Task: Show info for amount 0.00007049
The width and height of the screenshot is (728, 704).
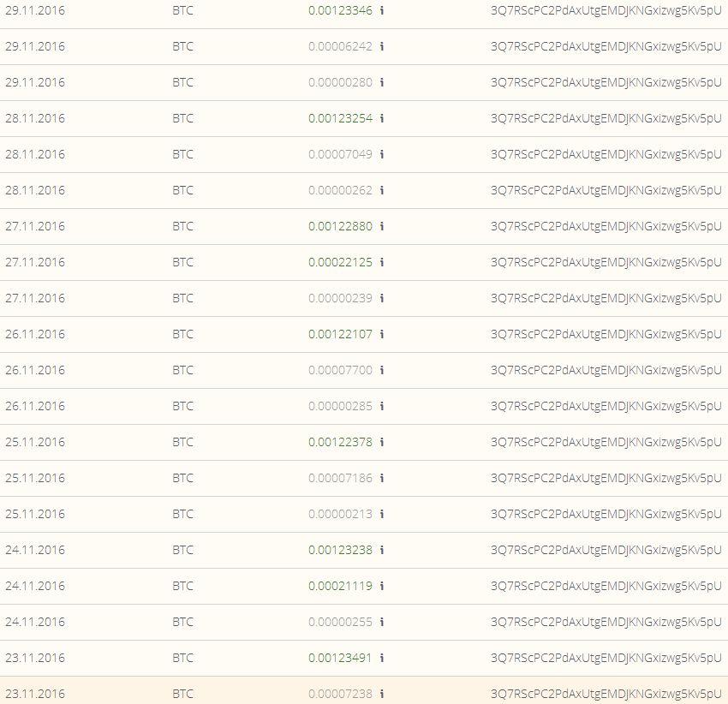Action: 382,154
